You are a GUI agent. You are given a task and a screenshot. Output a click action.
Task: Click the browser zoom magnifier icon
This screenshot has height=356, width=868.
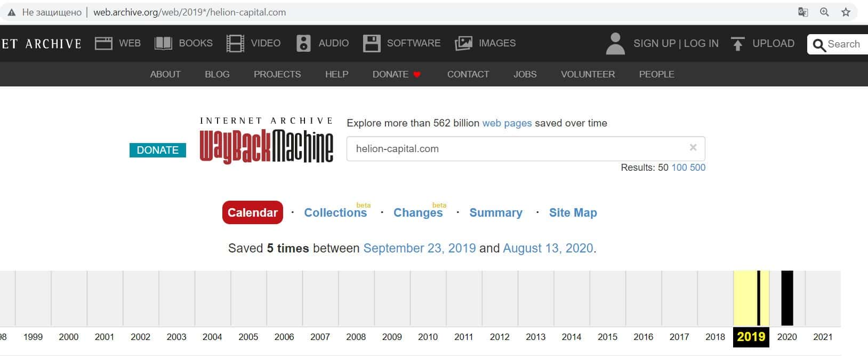(x=824, y=12)
